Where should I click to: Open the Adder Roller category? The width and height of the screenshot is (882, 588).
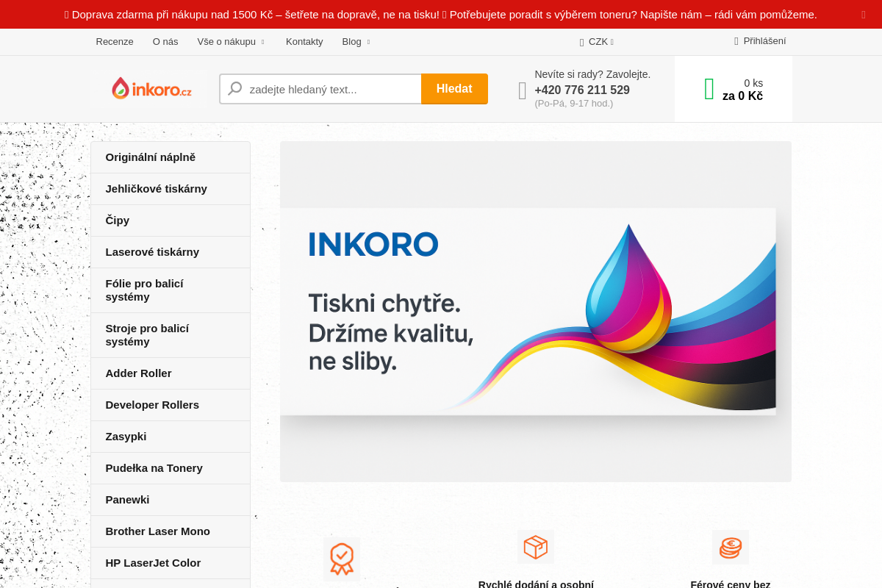[171, 373]
